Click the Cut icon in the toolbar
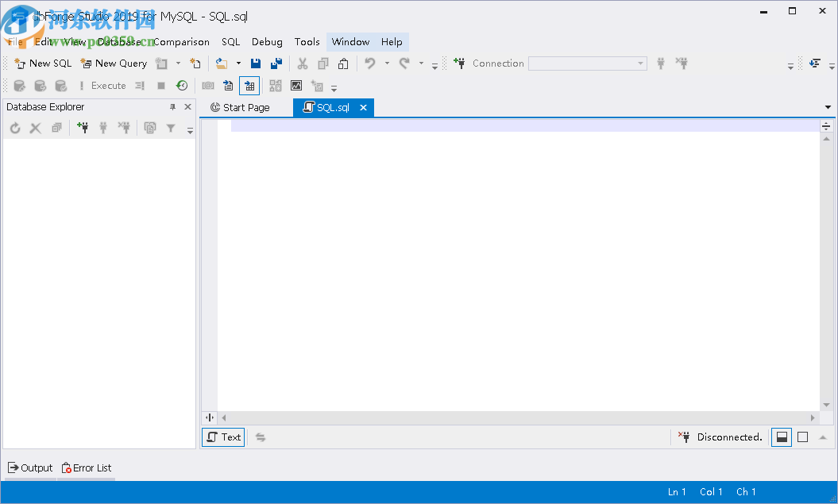 pyautogui.click(x=303, y=63)
